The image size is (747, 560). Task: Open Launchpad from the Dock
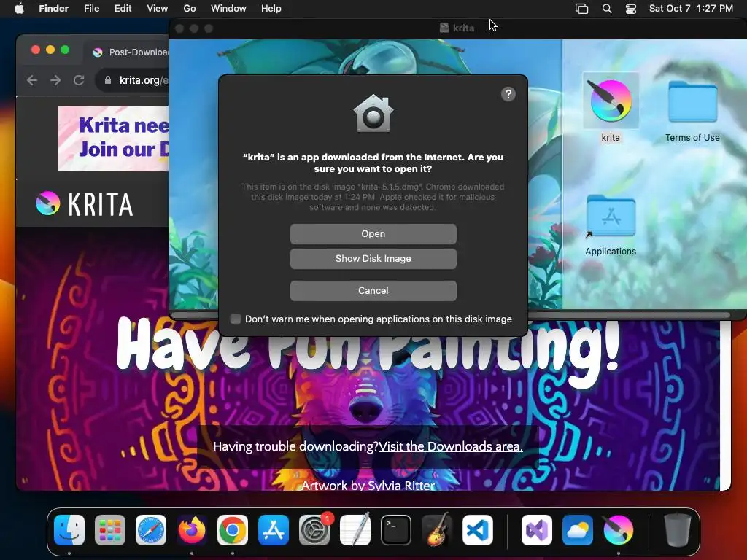[x=110, y=530]
